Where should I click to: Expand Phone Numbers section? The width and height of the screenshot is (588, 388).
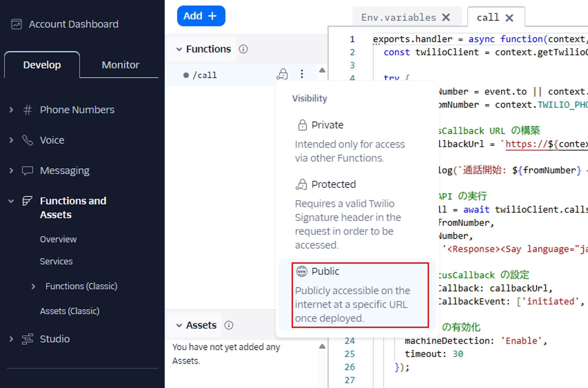click(11, 110)
